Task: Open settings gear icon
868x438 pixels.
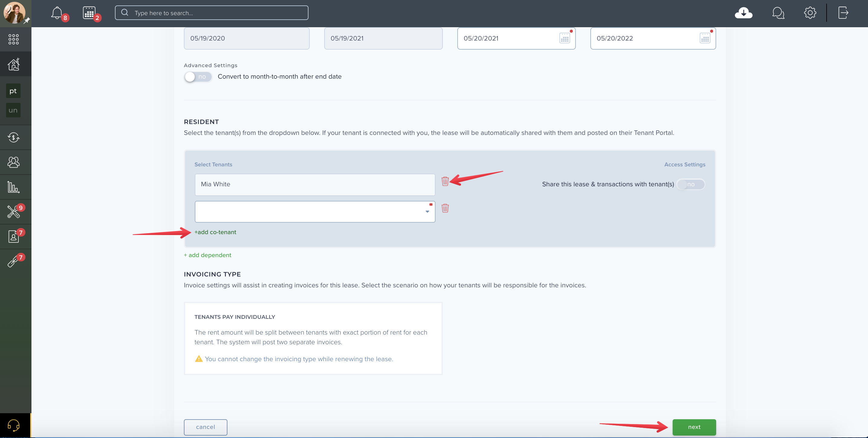Action: coord(810,13)
